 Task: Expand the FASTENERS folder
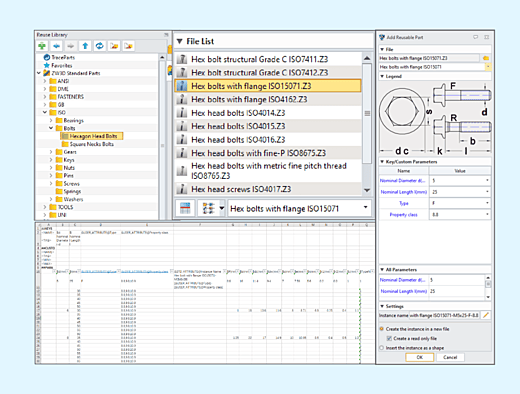pos(45,97)
